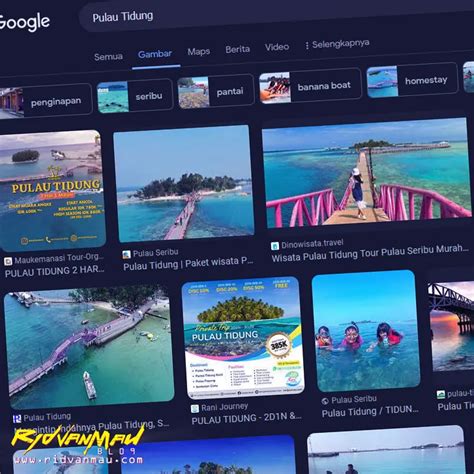Screen dimensions: 474x474
Task: Click the globe icon beside Pulau Seribu
Action: tap(325, 401)
